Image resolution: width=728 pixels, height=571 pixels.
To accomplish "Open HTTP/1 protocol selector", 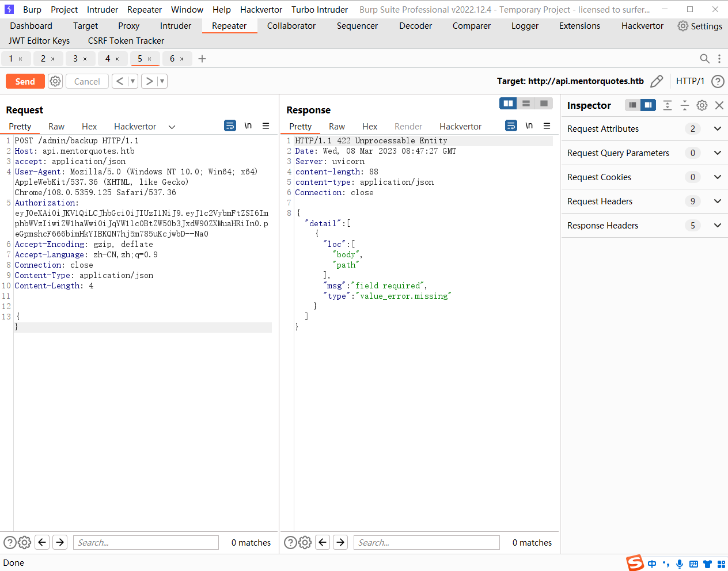I will coord(690,81).
